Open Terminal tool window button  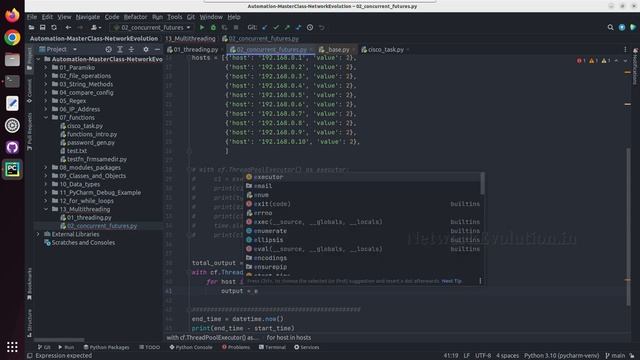pyautogui.click(x=272, y=347)
